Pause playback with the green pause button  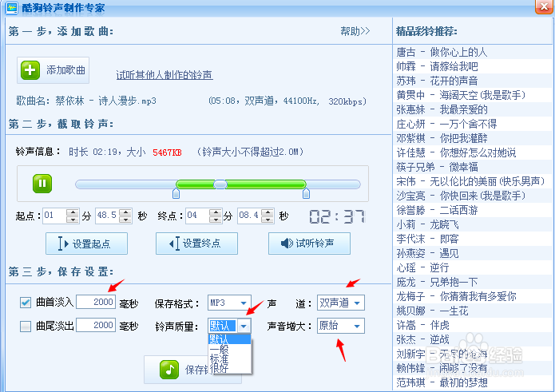coord(42,184)
